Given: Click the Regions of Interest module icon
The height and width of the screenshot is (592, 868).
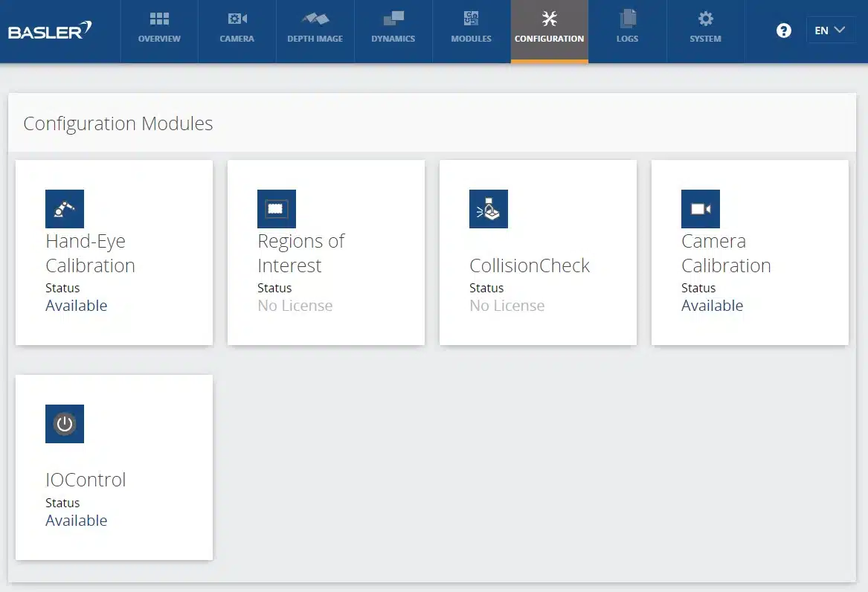Looking at the screenshot, I should (277, 209).
